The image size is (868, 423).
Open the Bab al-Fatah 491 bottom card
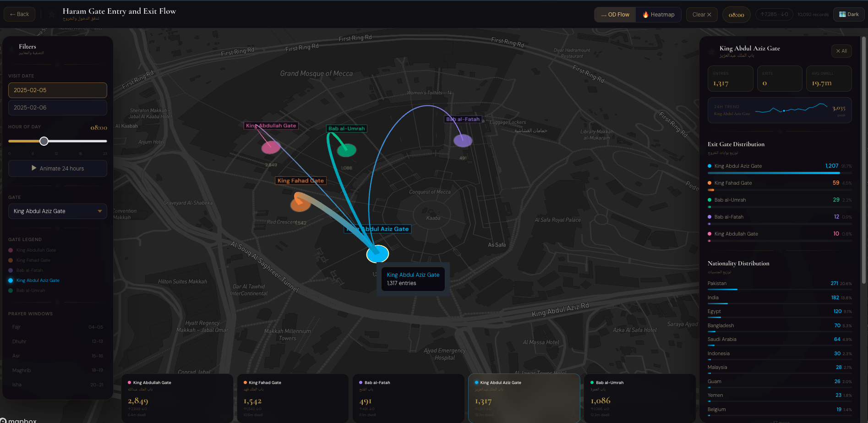coord(409,398)
